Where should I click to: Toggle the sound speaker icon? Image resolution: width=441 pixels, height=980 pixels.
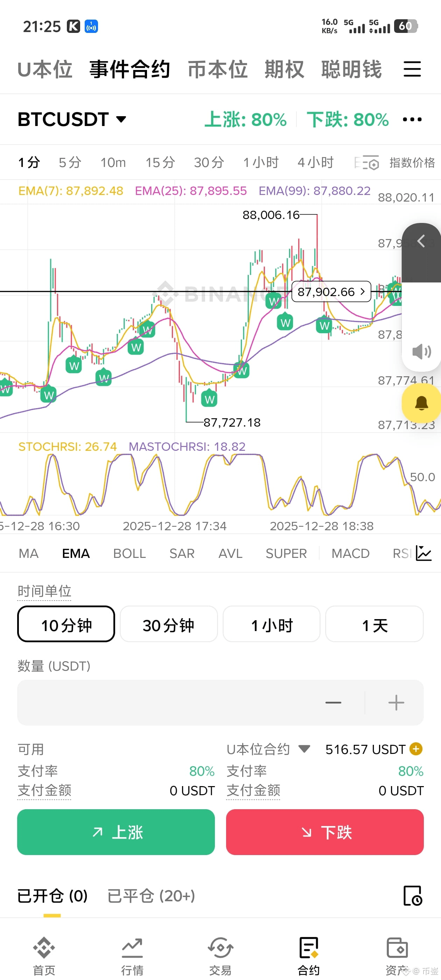point(422,351)
